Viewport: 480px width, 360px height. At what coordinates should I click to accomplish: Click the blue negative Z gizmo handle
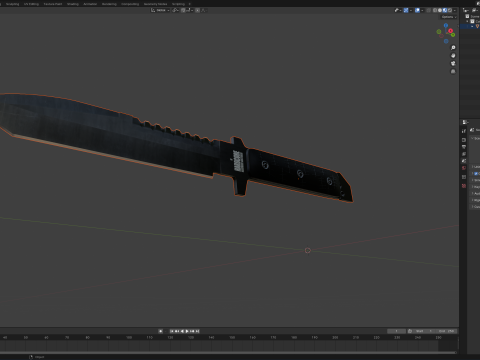[446, 41]
